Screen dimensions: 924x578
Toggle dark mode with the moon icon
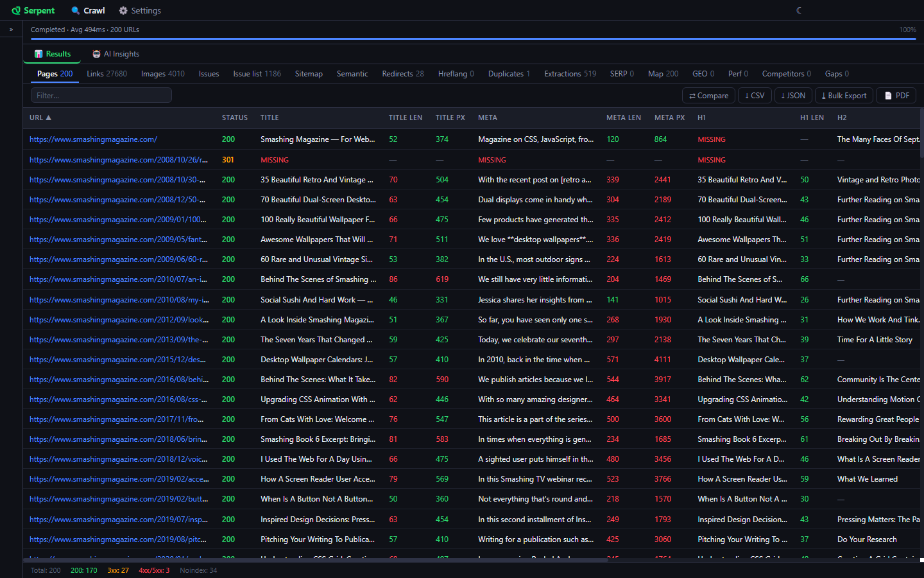[799, 10]
